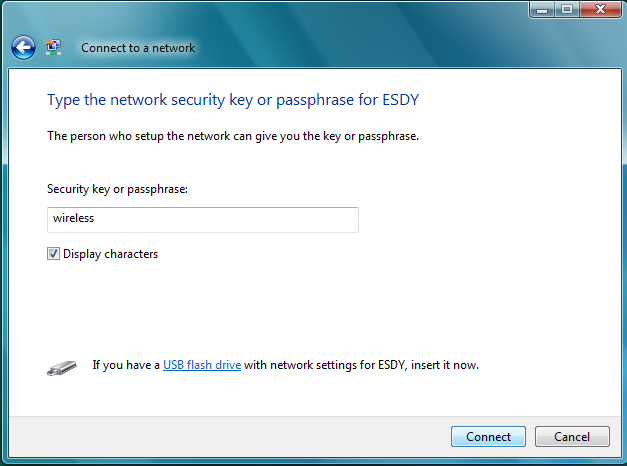The width and height of the screenshot is (627, 466).
Task: Close the window with the red X
Action: point(600,9)
